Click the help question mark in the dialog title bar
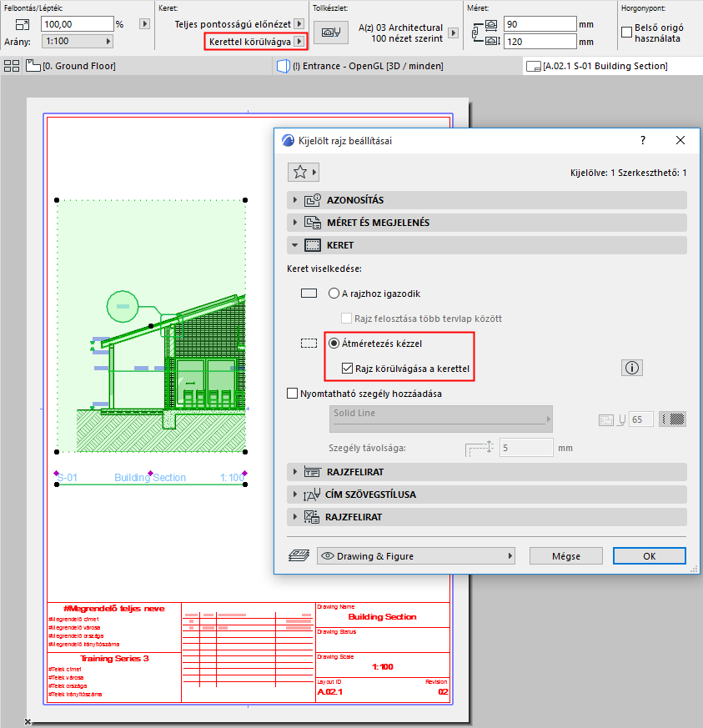Screen dimensions: 703x728 pos(643,140)
